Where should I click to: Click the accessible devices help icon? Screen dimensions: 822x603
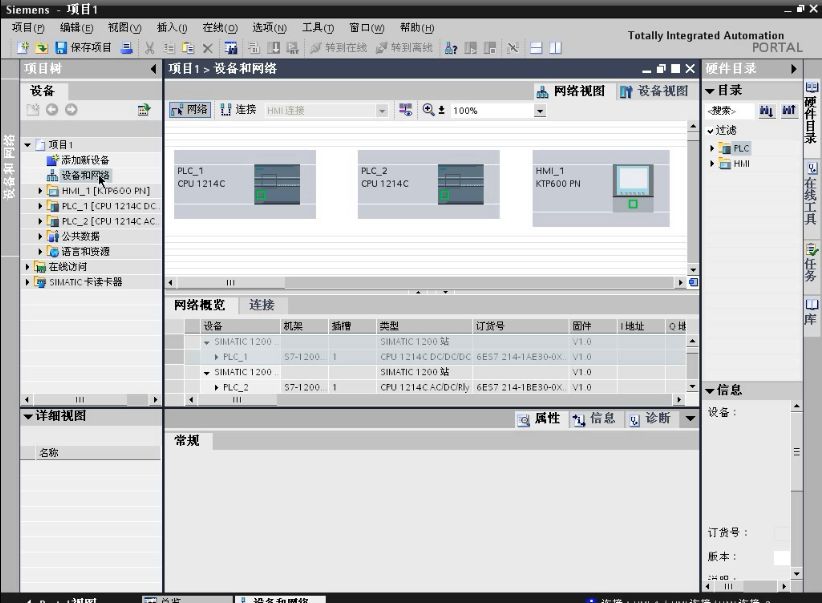pyautogui.click(x=450, y=48)
